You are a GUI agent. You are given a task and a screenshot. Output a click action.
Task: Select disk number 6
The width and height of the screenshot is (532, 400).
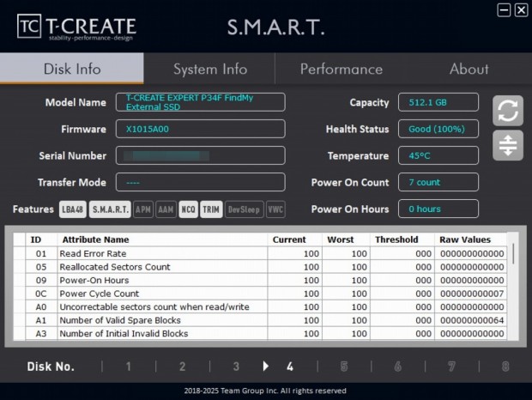pos(397,367)
